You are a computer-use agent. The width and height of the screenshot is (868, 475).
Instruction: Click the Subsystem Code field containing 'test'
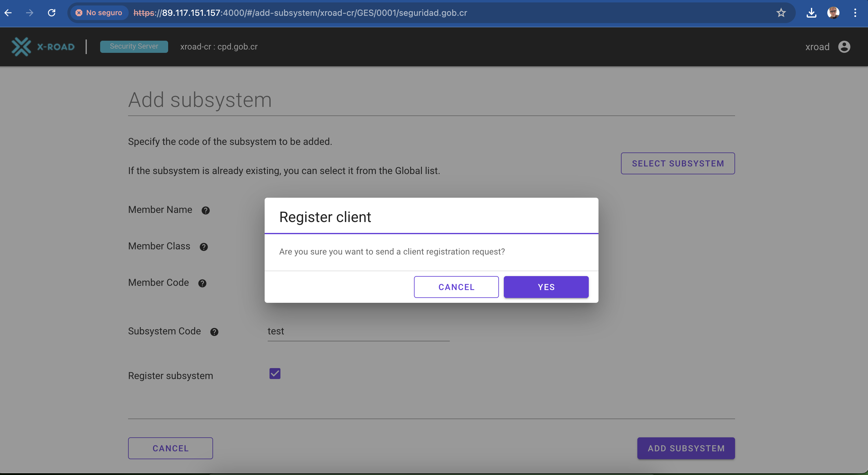coord(358,331)
